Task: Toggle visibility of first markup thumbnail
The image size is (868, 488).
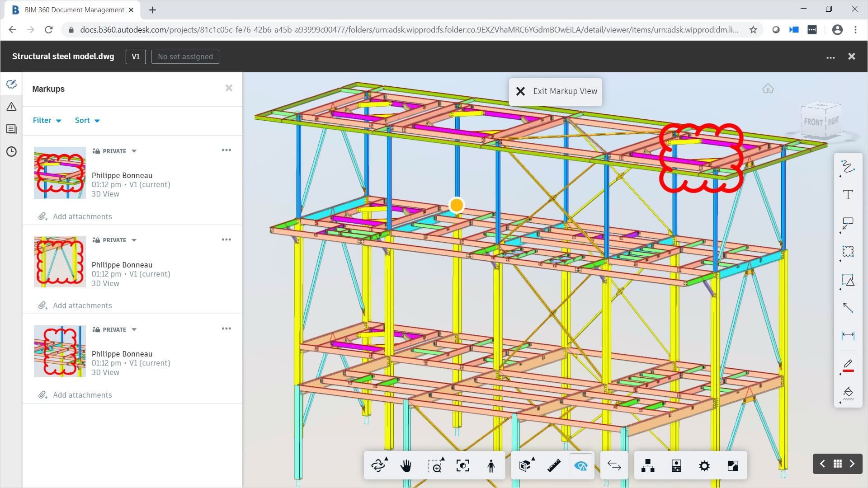Action: 59,172
